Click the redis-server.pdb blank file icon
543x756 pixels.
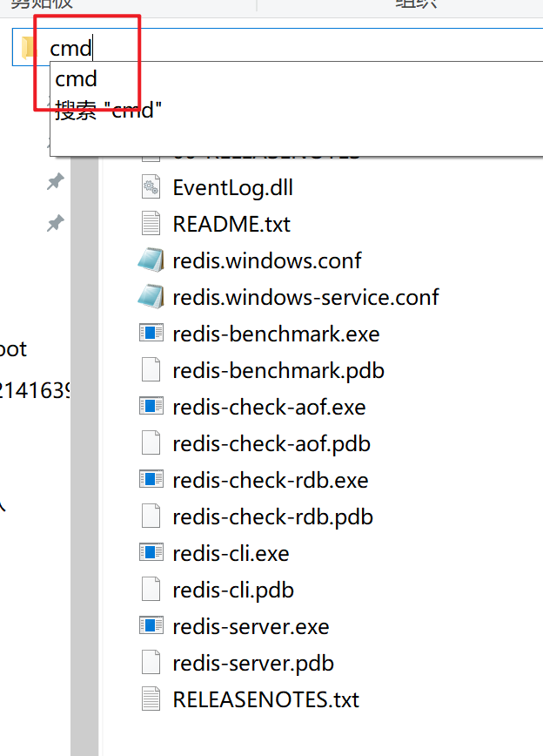pyautogui.click(x=151, y=663)
